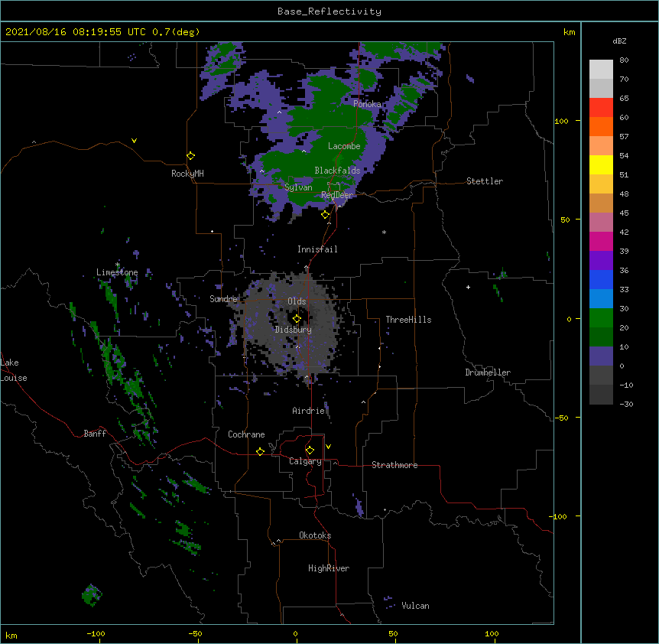
Task: Click the Okotoks town label
Action: pyautogui.click(x=315, y=535)
